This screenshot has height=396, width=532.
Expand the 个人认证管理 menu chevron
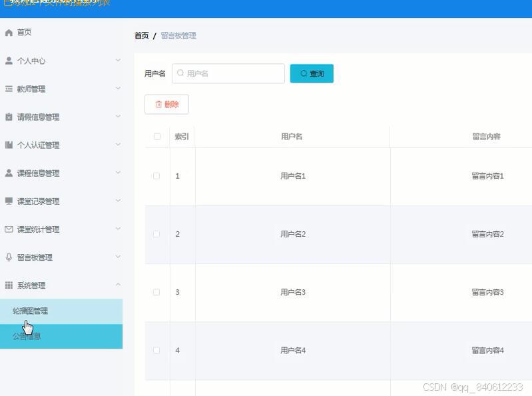pyautogui.click(x=118, y=145)
